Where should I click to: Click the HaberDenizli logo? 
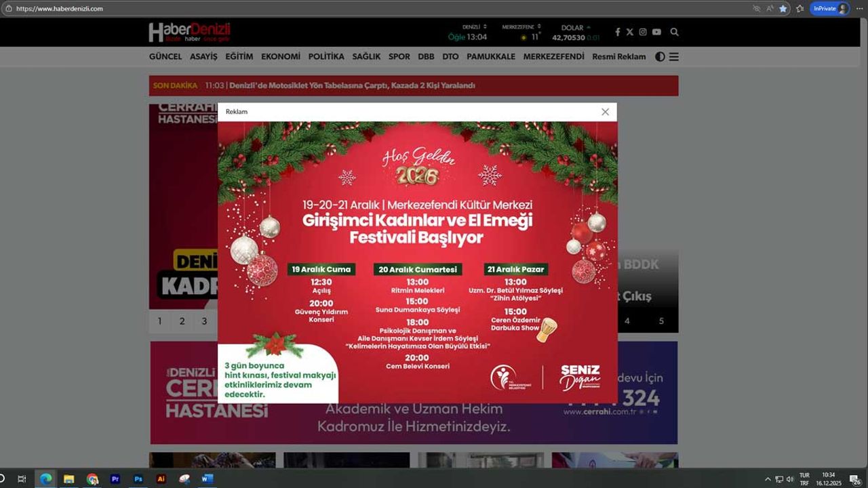click(x=190, y=32)
